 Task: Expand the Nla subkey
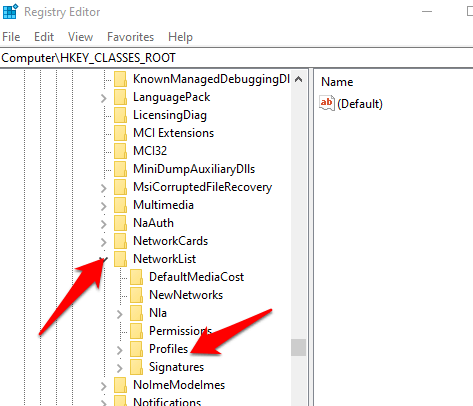120,314
